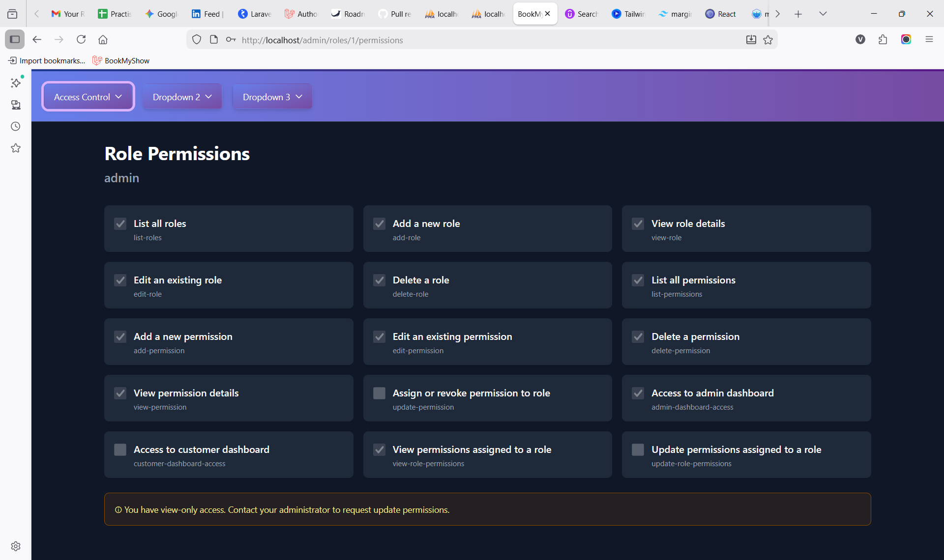The width and height of the screenshot is (944, 560).
Task: Click the shield tracking protection icon
Action: [197, 40]
